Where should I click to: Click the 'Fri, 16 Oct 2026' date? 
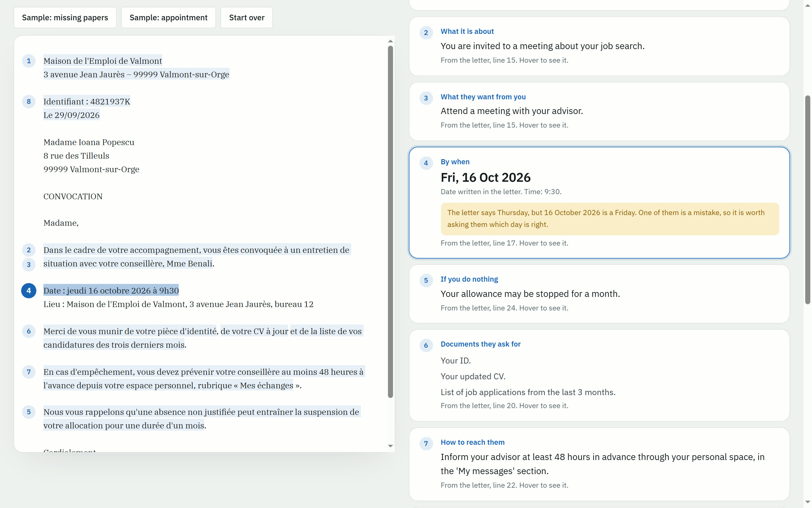pyautogui.click(x=486, y=178)
